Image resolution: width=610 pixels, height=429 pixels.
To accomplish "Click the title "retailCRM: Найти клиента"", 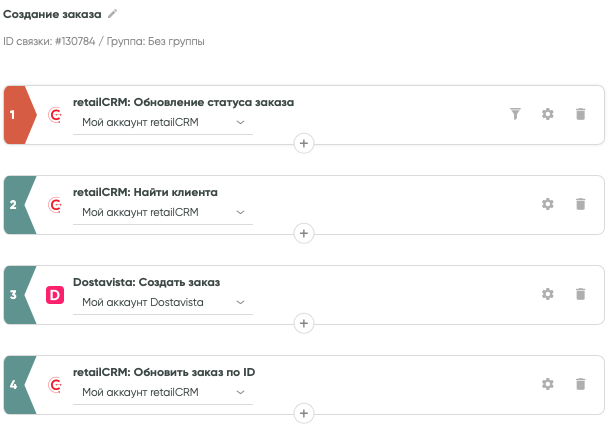I will click(x=145, y=192).
